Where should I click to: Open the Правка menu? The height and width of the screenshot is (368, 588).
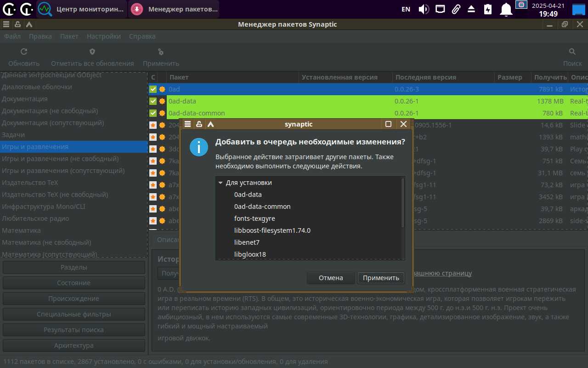(x=40, y=36)
